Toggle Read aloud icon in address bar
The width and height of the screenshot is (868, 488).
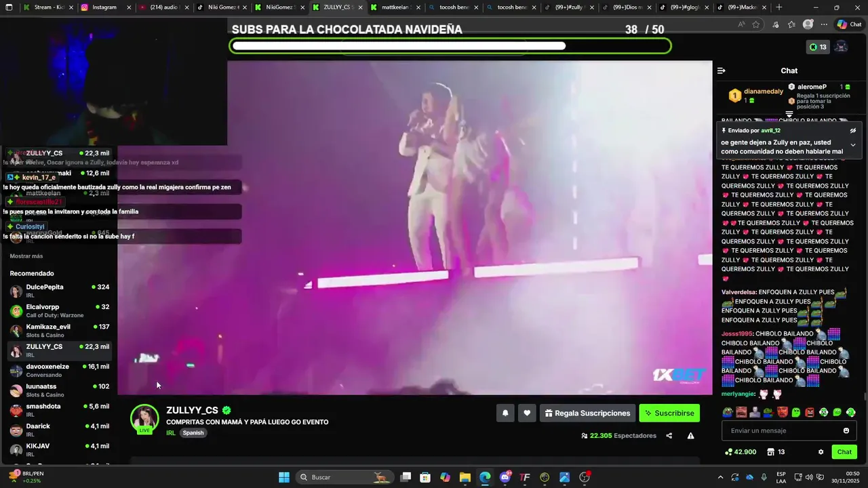(x=741, y=24)
